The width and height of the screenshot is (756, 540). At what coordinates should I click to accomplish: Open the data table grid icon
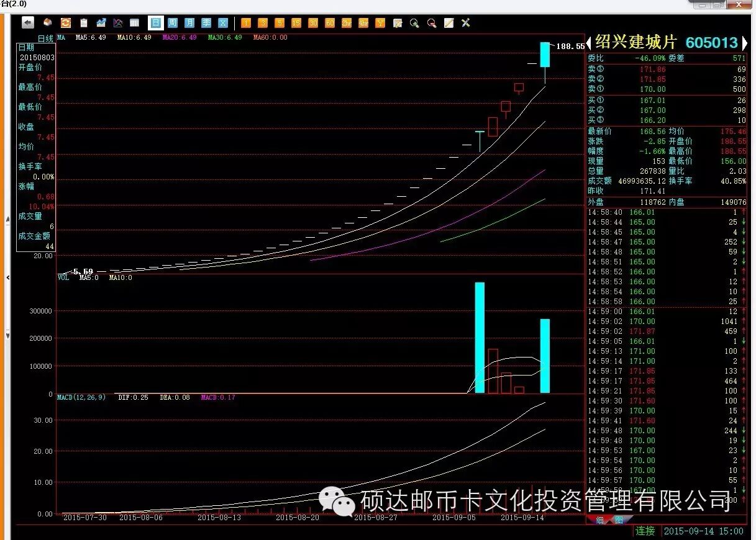coord(134,23)
